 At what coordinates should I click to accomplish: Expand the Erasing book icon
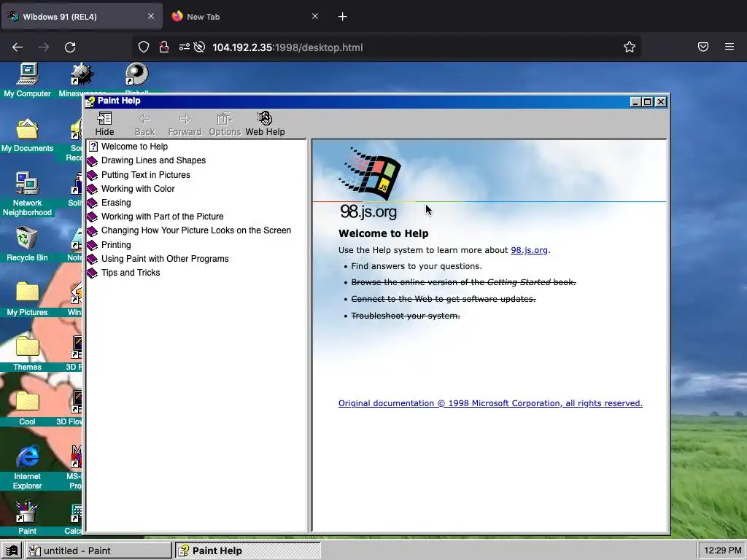click(92, 203)
